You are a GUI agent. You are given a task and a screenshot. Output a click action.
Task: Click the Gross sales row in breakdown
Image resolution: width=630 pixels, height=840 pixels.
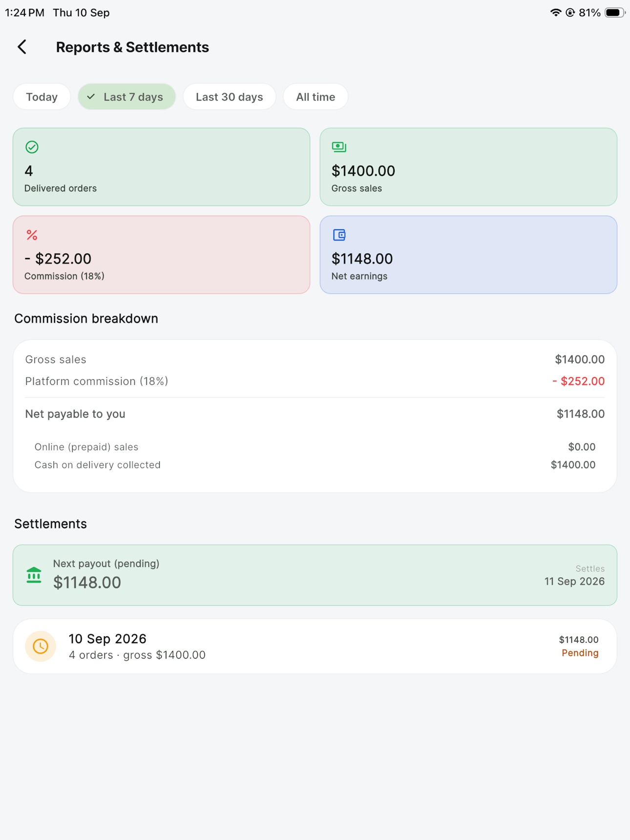[x=315, y=359]
